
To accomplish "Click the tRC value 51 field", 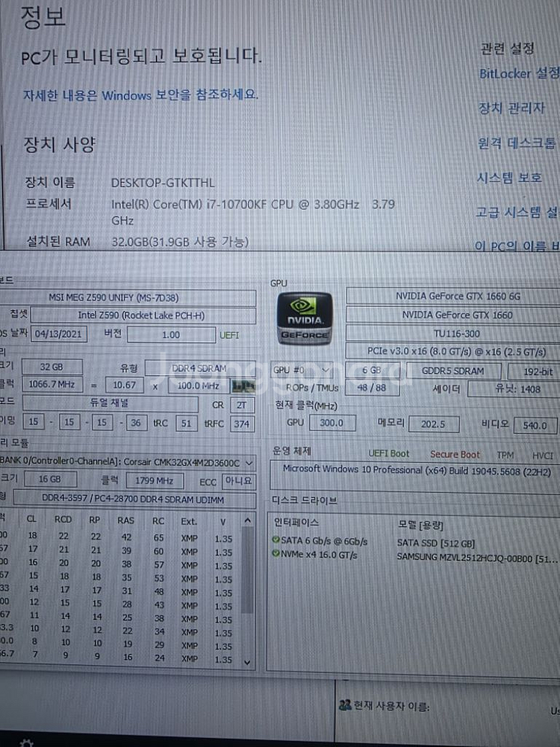I will 186,423.
